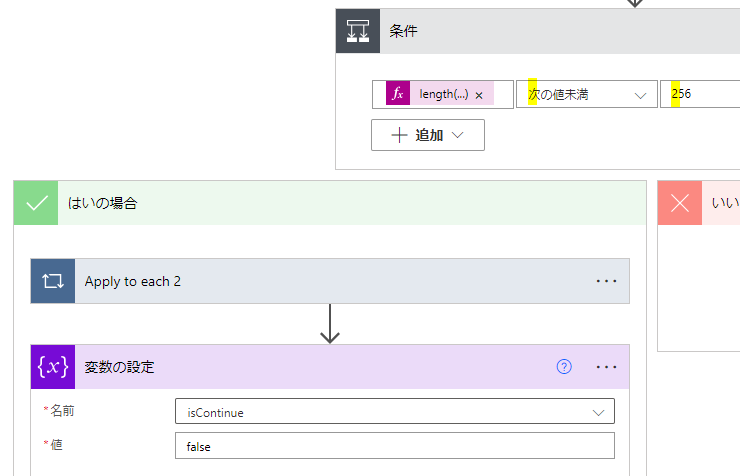Open help for the 変数の設定 action
Screen dimensions: 740x476
point(564,367)
